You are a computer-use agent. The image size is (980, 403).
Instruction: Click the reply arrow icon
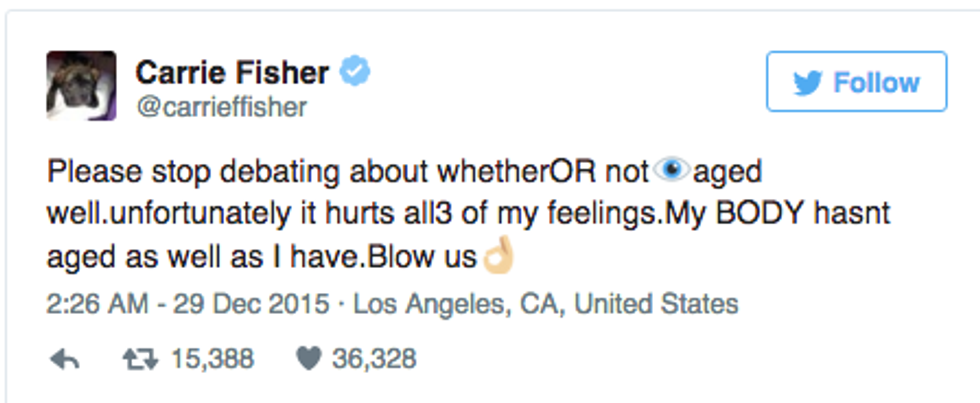[x=64, y=359]
